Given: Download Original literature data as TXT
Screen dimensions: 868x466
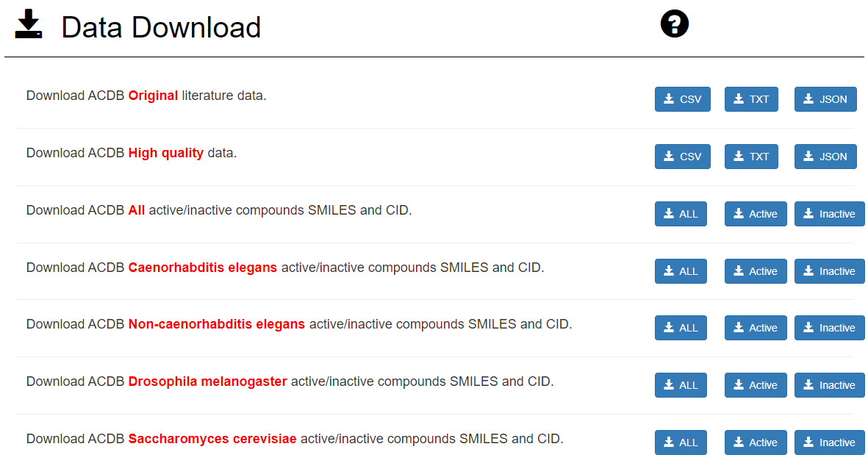Looking at the screenshot, I should point(750,99).
